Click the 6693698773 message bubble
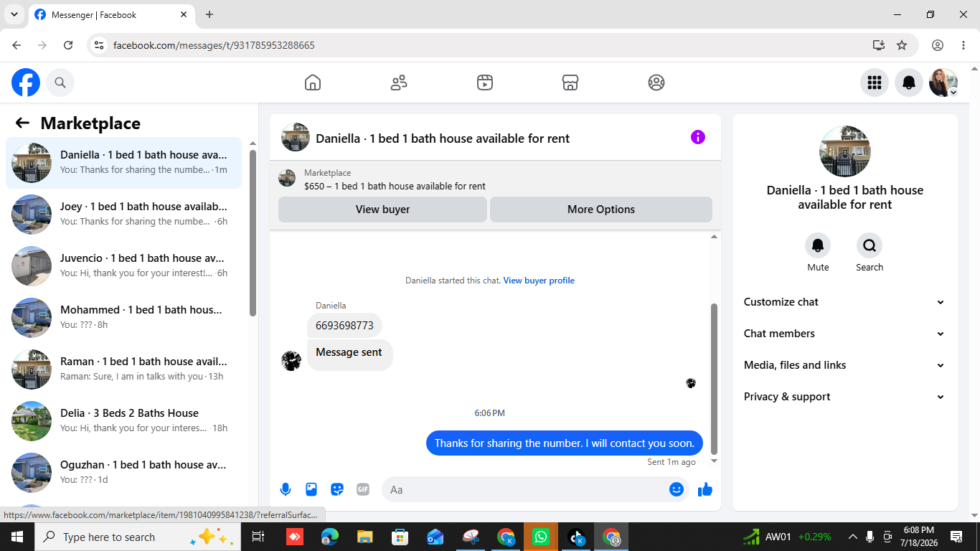 (344, 326)
